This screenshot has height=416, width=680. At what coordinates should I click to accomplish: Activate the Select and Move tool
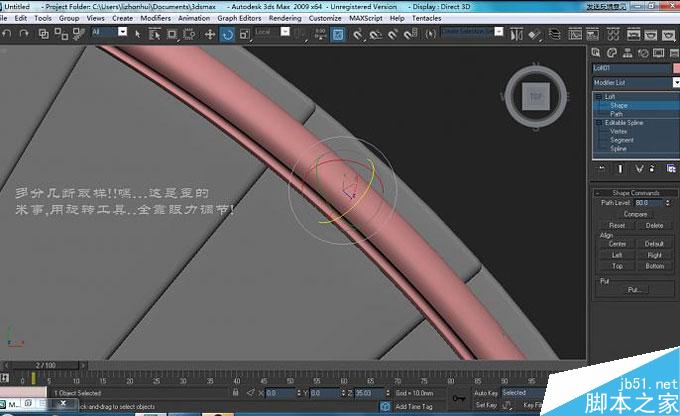coord(210,34)
